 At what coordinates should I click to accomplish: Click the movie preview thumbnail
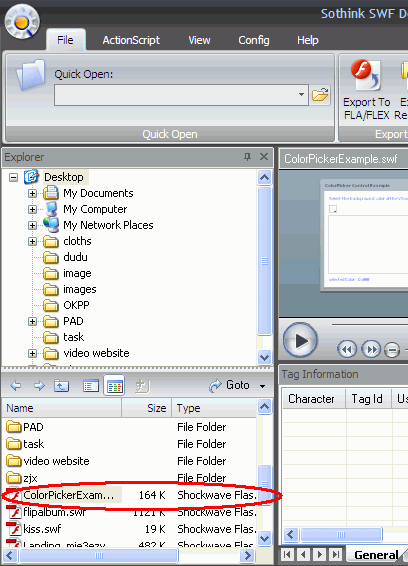pyautogui.click(x=365, y=234)
